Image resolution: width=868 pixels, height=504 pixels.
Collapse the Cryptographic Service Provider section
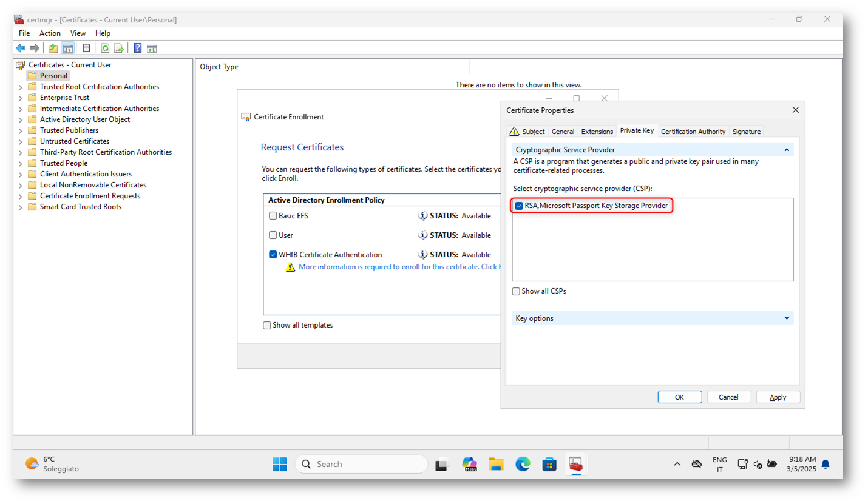tap(787, 149)
